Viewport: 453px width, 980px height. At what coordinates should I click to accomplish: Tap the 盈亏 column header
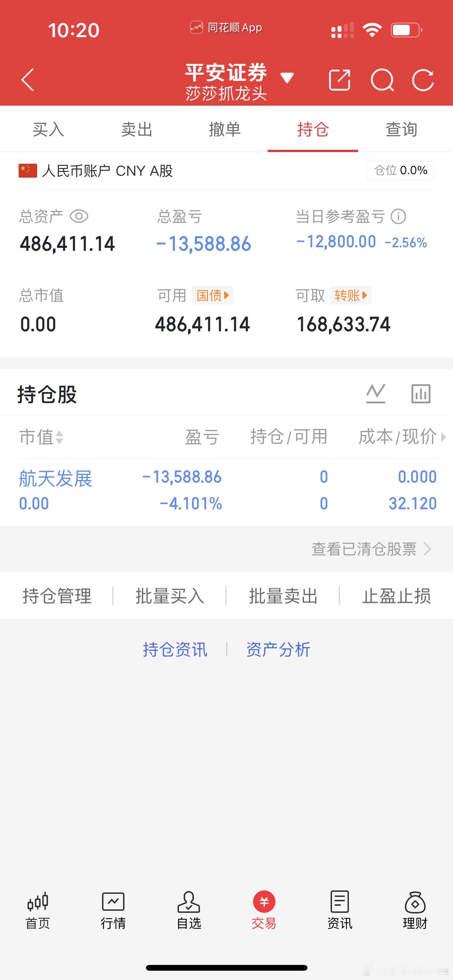pyautogui.click(x=202, y=437)
